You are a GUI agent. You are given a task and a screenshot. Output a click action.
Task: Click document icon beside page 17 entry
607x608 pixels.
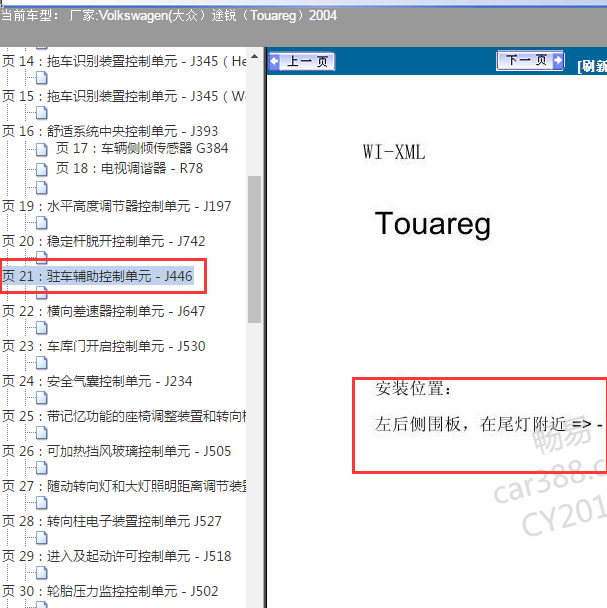coord(42,149)
